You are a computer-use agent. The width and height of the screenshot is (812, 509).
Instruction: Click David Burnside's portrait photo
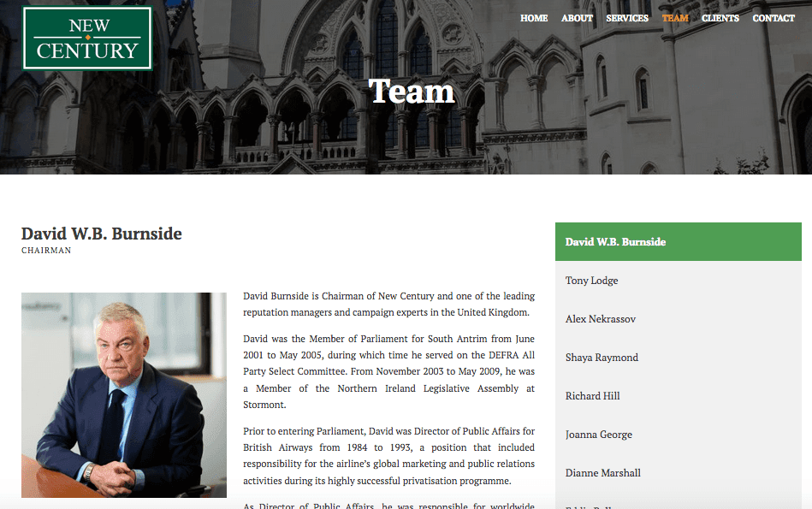click(x=123, y=395)
